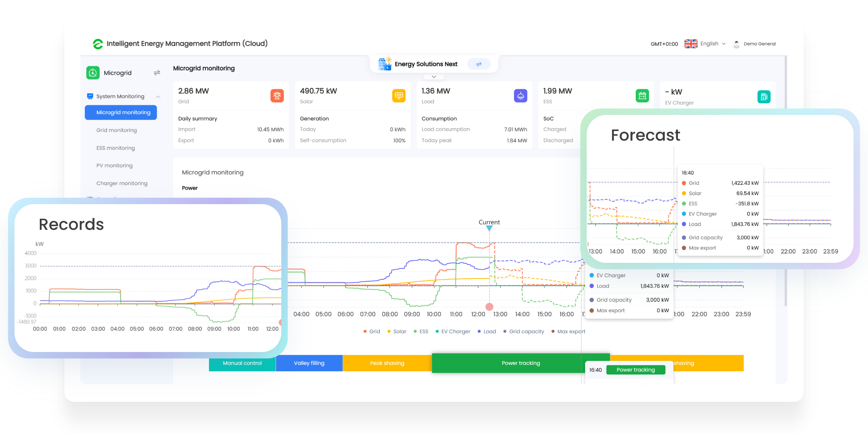This screenshot has width=868, height=434.
Task: Click the Solar panel icon on card
Action: [399, 96]
